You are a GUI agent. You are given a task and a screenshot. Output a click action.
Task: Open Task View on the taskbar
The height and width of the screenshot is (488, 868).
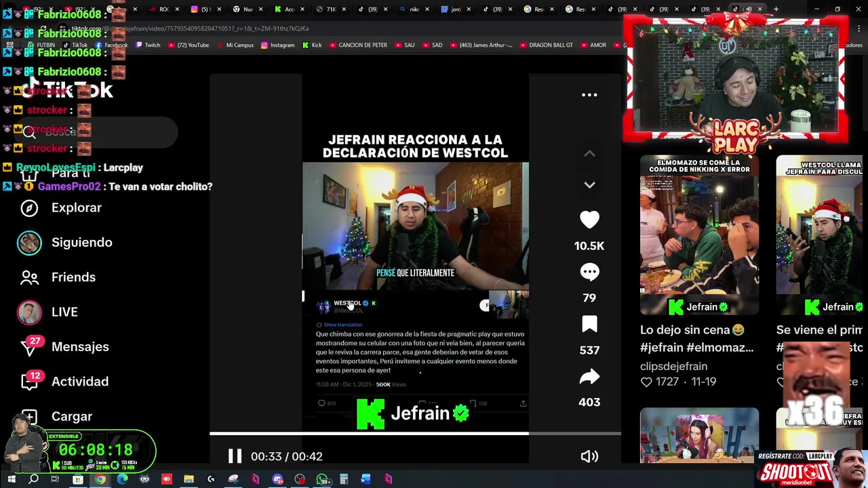pyautogui.click(x=55, y=480)
